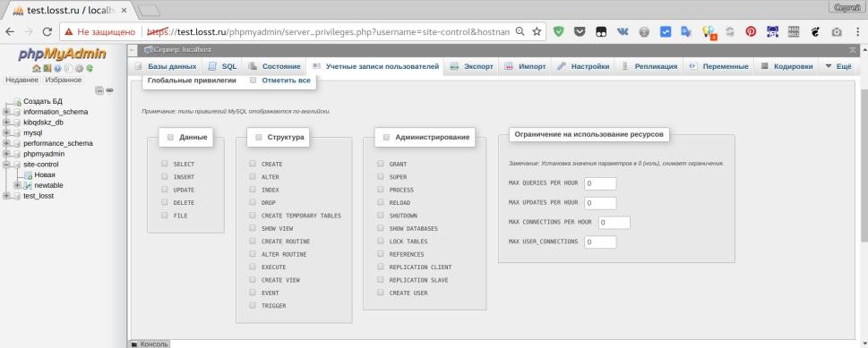Image resolution: width=868 pixels, height=348 pixels.
Task: Expand the mysql database node
Action: click(x=6, y=132)
